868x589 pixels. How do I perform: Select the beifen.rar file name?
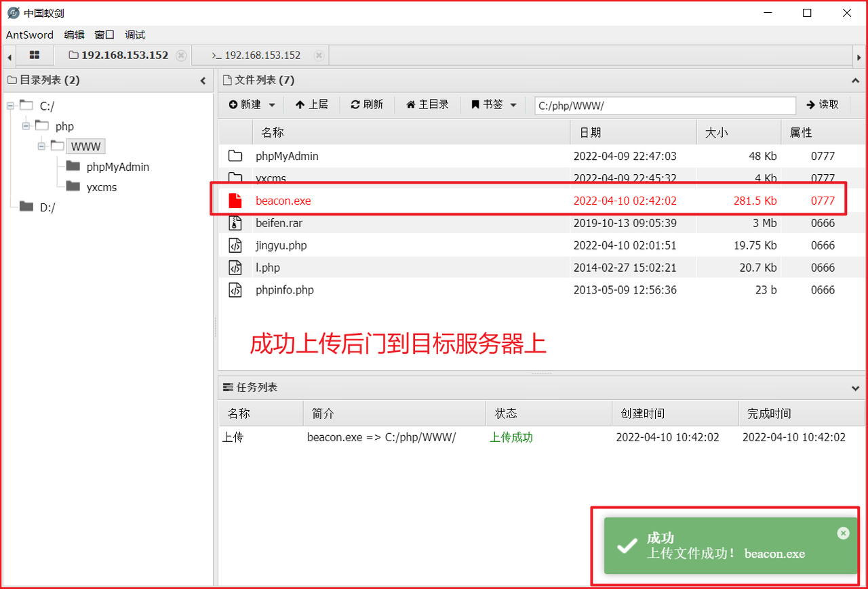point(279,223)
